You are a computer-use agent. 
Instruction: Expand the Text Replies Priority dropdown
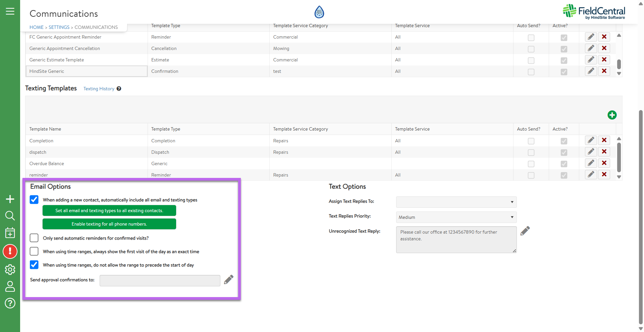(456, 217)
